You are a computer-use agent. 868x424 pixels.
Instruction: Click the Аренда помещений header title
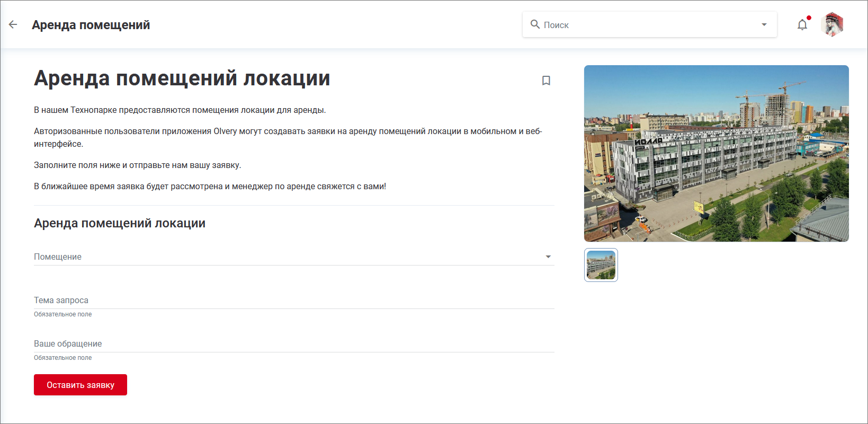point(91,25)
